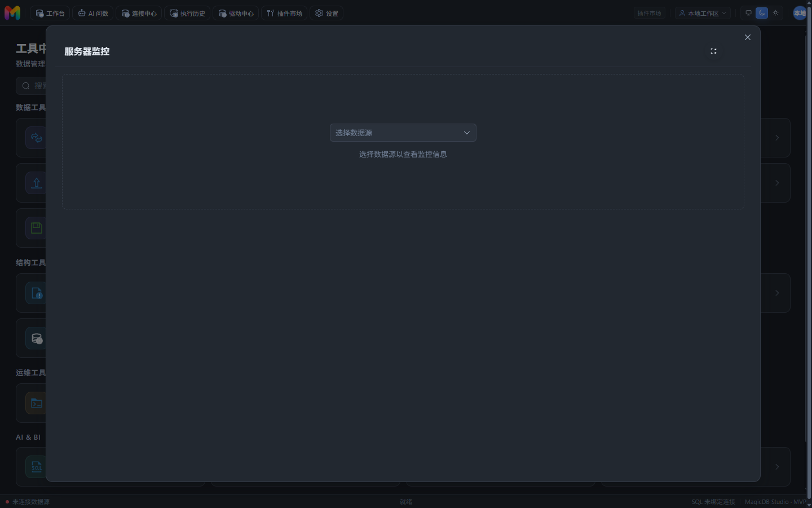
Task: Close the 服务器监控 dialog
Action: click(748, 37)
